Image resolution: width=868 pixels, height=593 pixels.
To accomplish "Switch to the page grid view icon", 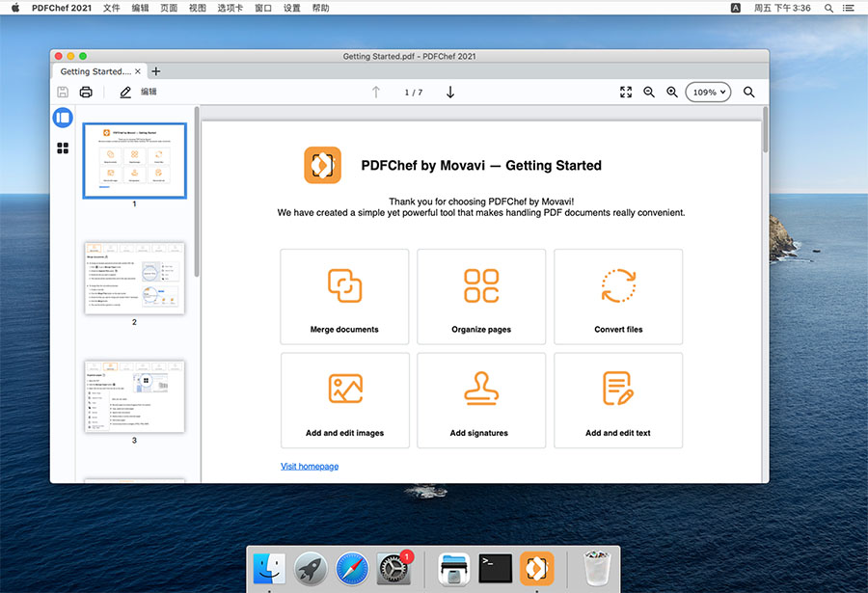I will point(63,148).
